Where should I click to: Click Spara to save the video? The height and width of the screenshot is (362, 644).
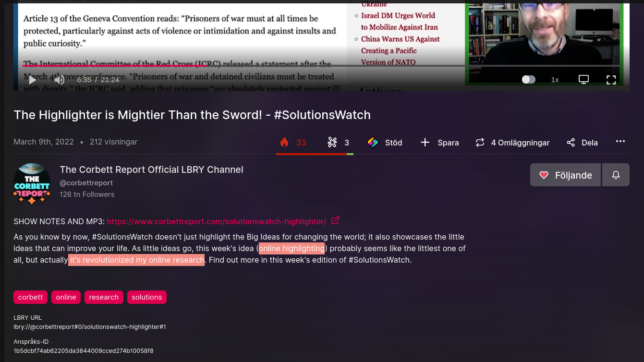pos(439,142)
